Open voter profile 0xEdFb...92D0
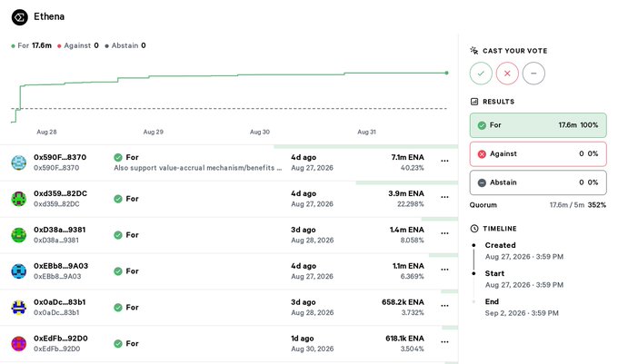This screenshot has height=364, width=618. coord(61,339)
